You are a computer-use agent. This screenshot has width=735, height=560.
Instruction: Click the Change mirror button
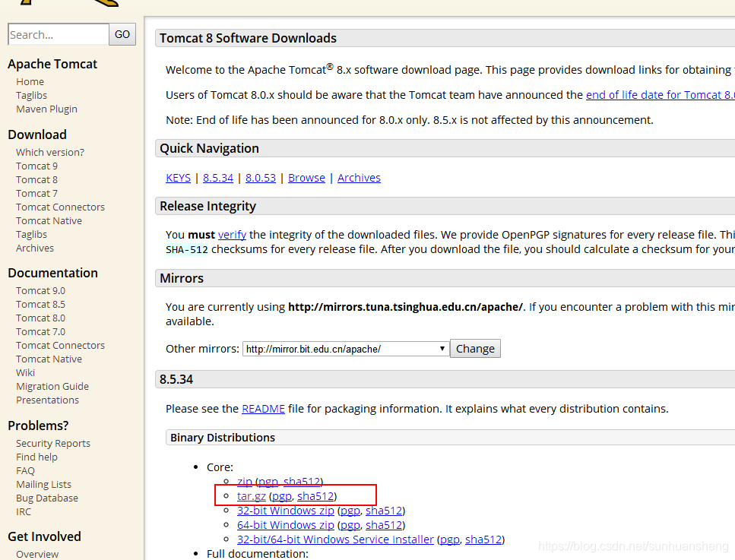click(x=474, y=348)
